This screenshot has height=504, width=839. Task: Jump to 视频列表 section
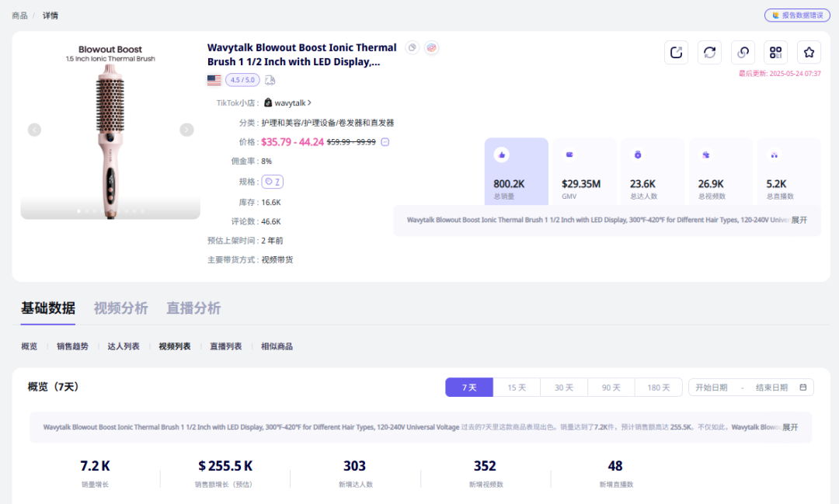pyautogui.click(x=175, y=346)
